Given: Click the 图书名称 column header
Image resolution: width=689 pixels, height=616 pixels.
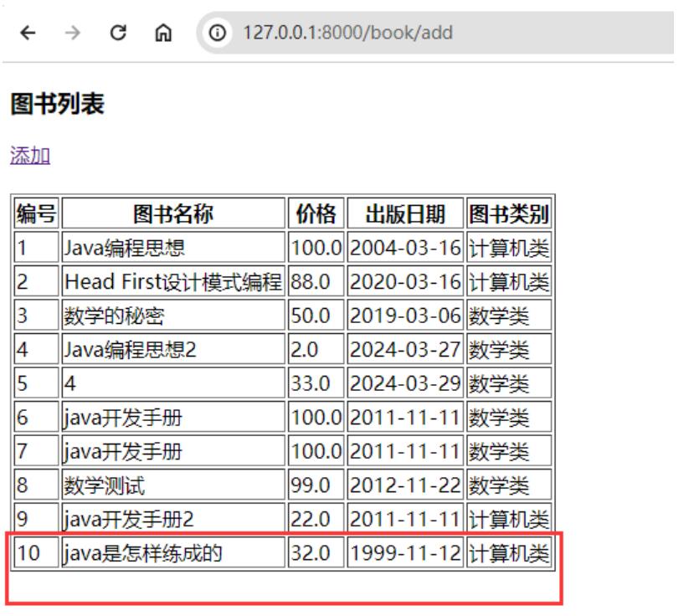Looking at the screenshot, I should point(173,213).
